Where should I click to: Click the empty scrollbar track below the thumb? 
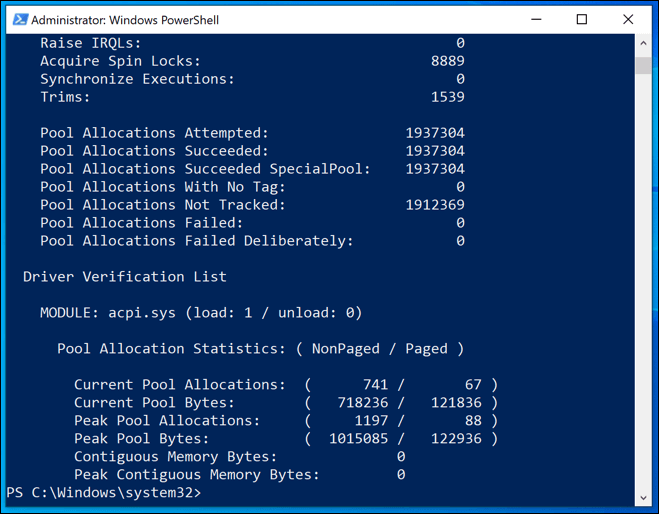pos(643,300)
